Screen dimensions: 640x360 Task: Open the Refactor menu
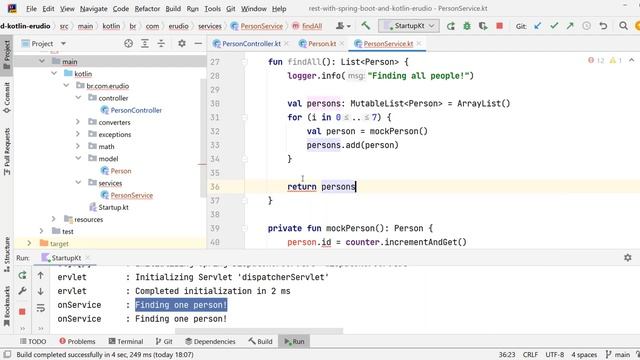pos(147,9)
